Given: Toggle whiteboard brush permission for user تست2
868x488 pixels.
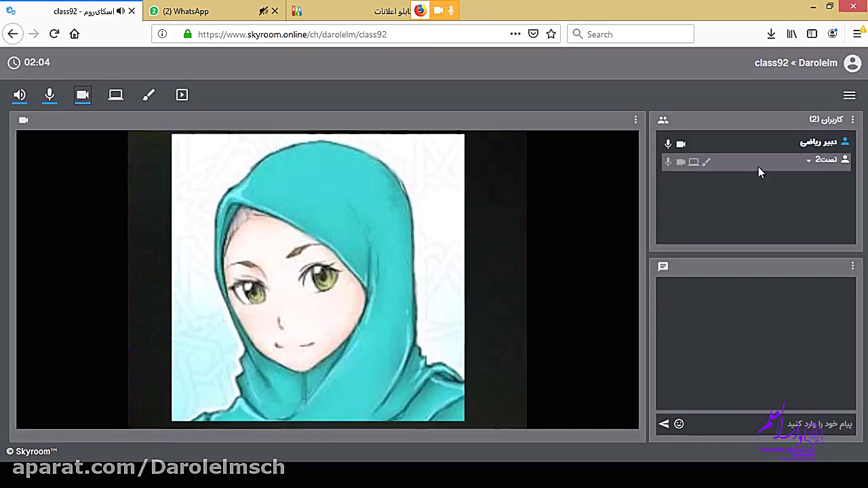Looking at the screenshot, I should 707,162.
